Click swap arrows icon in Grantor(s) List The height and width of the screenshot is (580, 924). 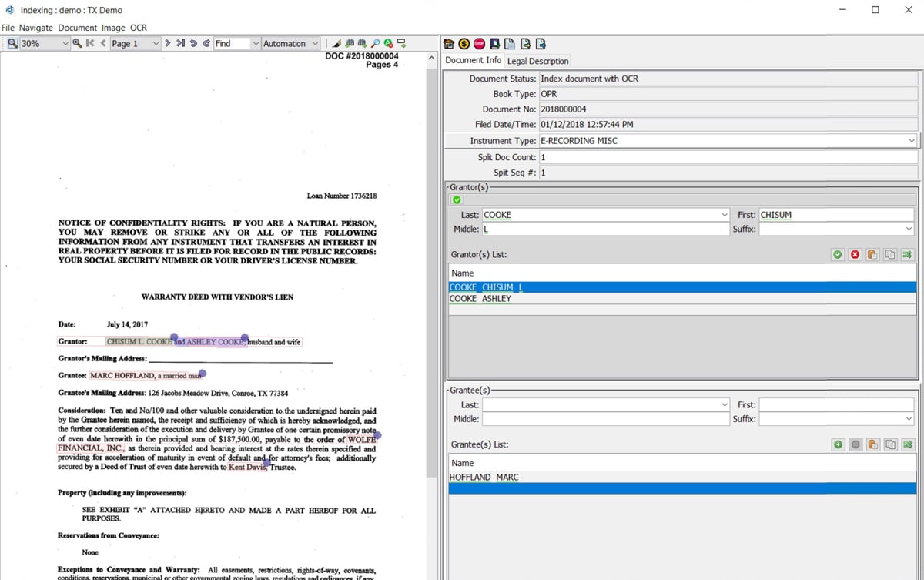click(907, 254)
